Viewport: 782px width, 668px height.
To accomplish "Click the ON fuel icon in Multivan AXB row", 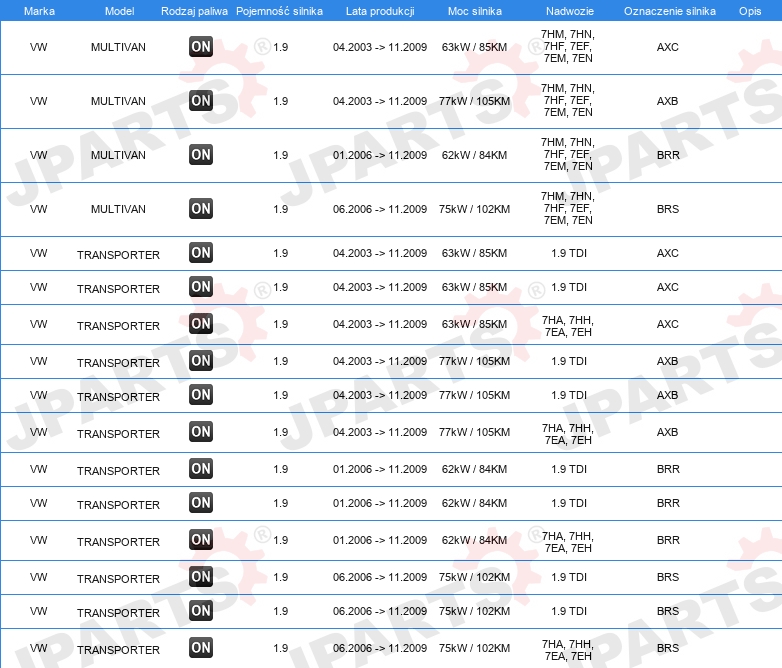I will pyautogui.click(x=201, y=101).
